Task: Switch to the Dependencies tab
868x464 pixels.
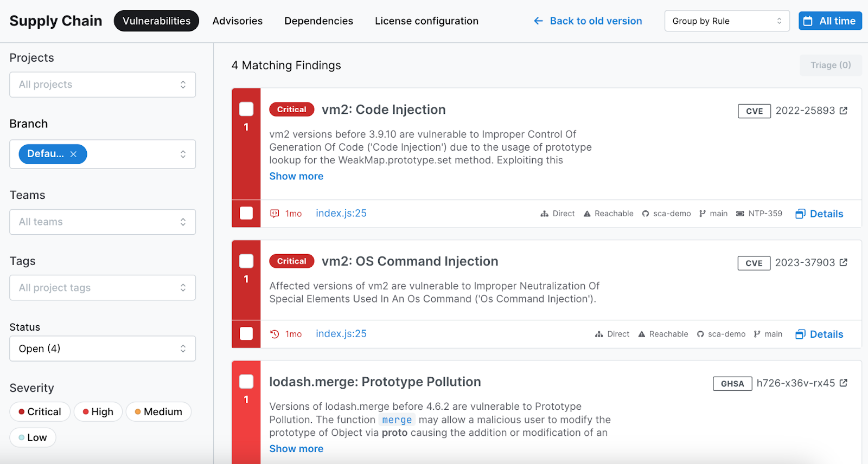Action: pyautogui.click(x=318, y=21)
